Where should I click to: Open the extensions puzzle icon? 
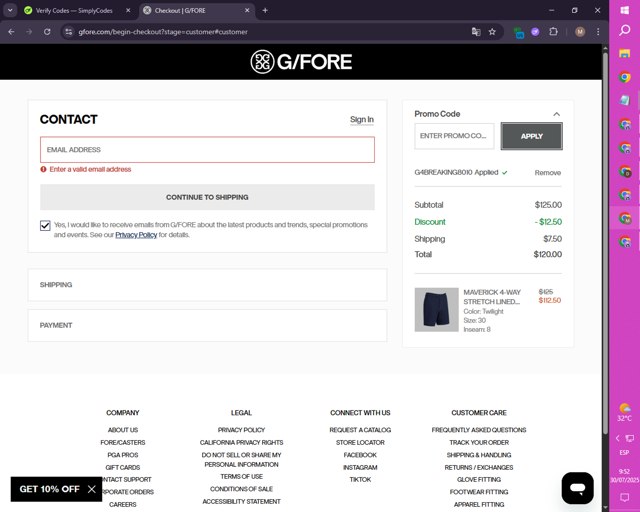click(x=553, y=32)
